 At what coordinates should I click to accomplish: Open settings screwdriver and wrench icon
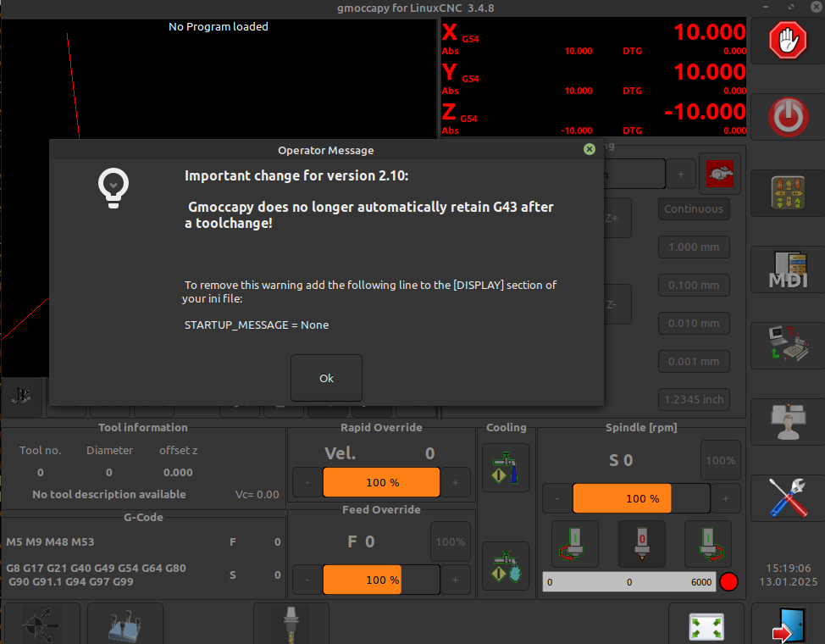pos(788,498)
